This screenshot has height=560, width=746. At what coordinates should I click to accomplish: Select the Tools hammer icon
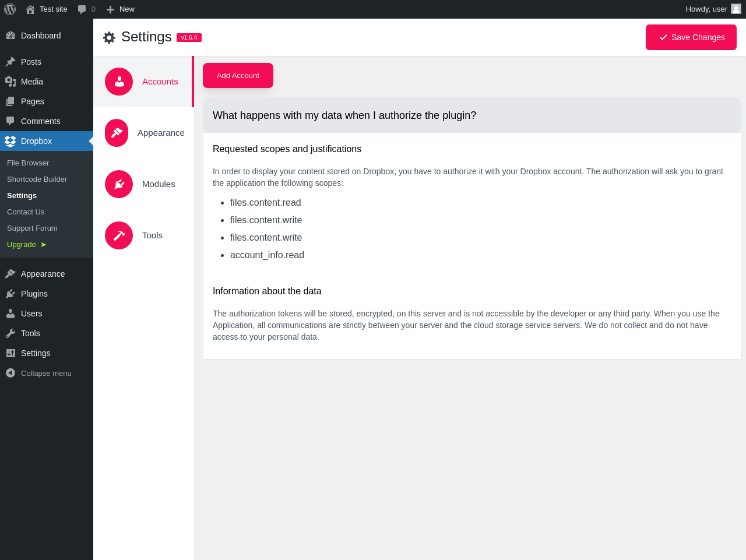(119, 235)
